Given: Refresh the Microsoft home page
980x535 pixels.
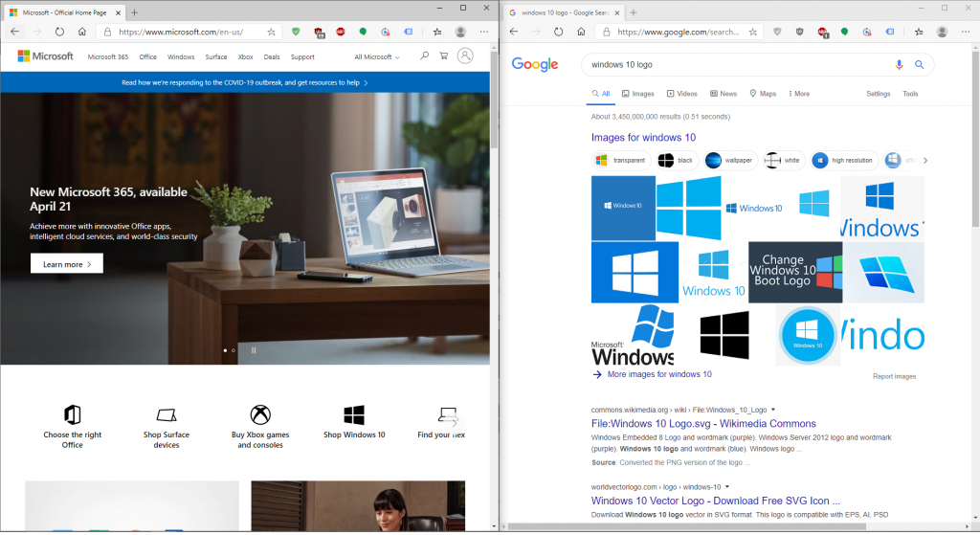Looking at the screenshot, I should [59, 32].
